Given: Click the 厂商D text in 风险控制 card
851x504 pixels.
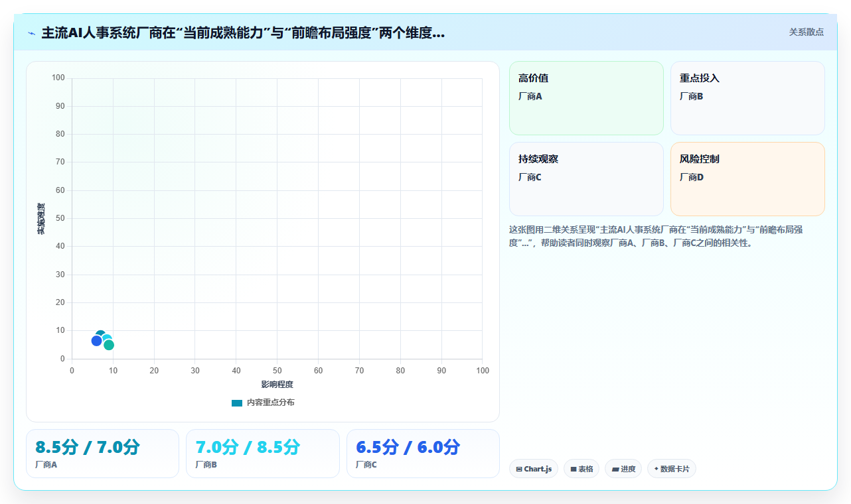Looking at the screenshot, I should (x=692, y=177).
